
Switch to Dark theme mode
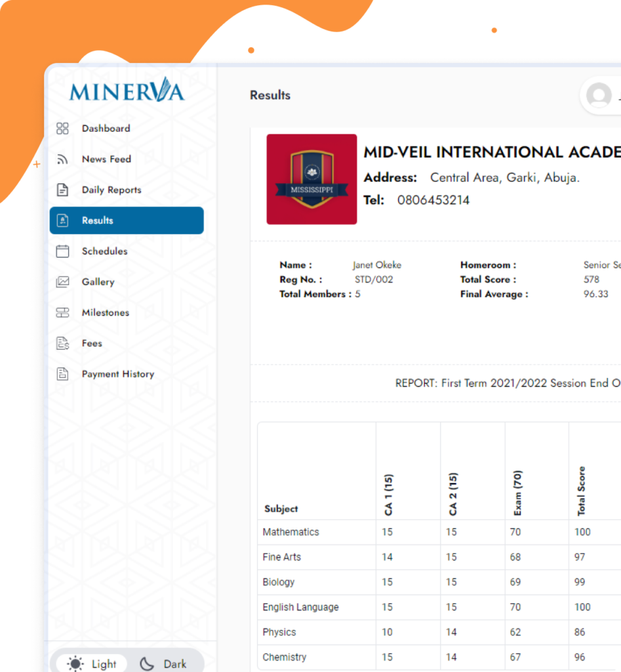click(x=164, y=663)
